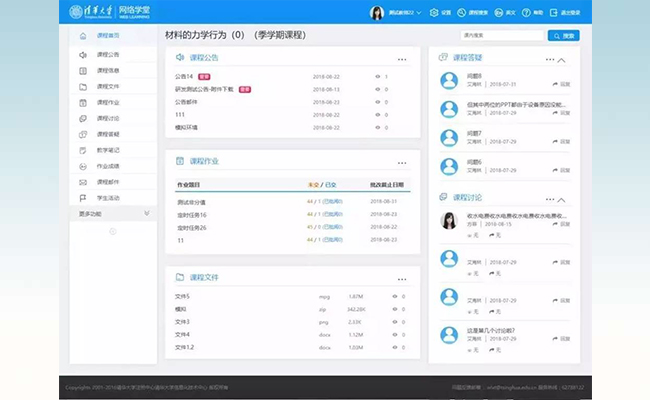Click the 学生活动 flag icon in sidebar

click(83, 198)
